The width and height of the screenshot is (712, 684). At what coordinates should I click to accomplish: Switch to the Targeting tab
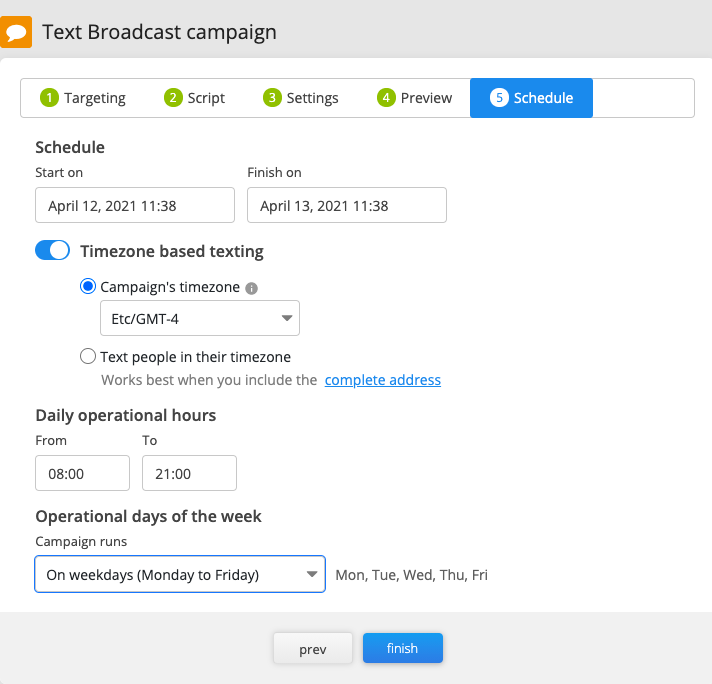(83, 98)
